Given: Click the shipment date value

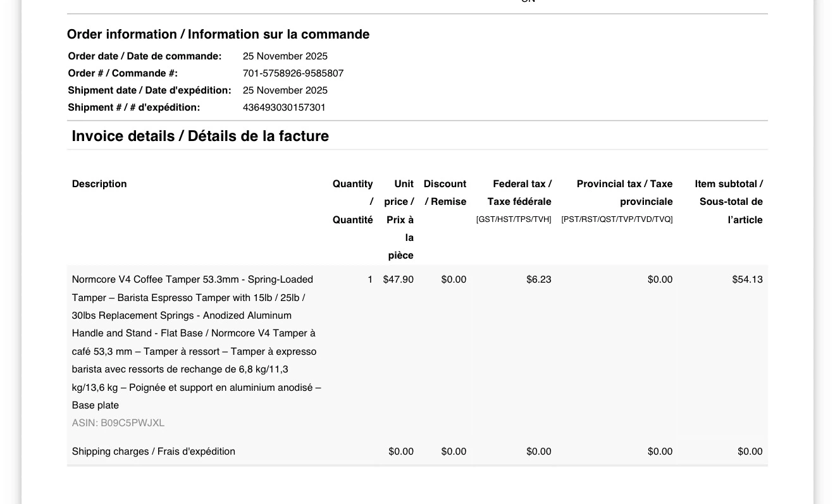Looking at the screenshot, I should (285, 90).
